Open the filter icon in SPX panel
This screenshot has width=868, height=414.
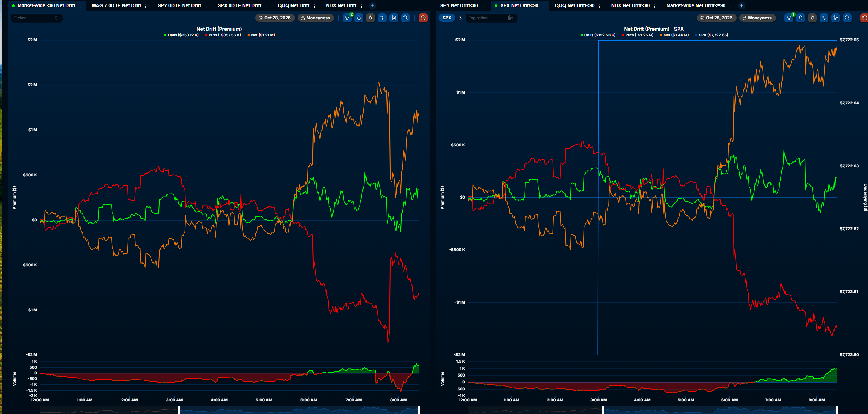coord(789,18)
